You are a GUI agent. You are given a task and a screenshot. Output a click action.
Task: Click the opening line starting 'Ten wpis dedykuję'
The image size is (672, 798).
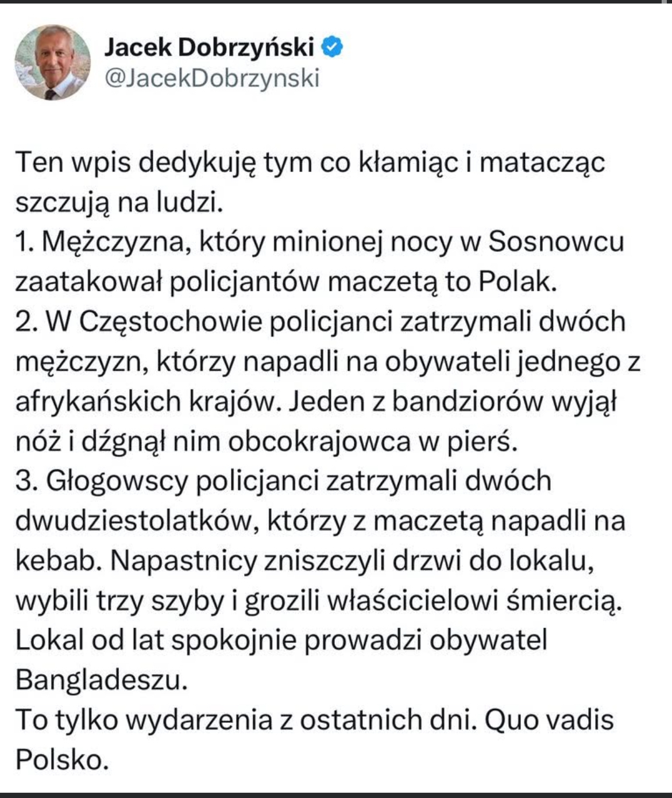click(310, 162)
